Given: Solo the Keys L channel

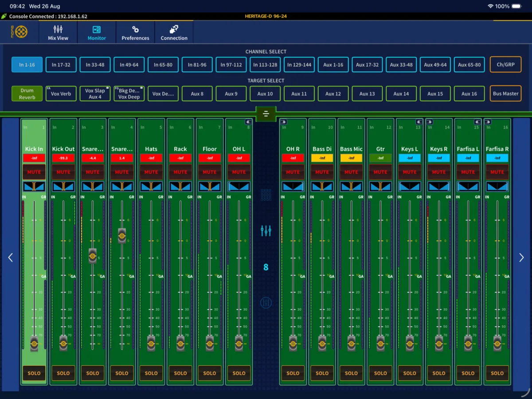Looking at the screenshot, I should click(410, 373).
